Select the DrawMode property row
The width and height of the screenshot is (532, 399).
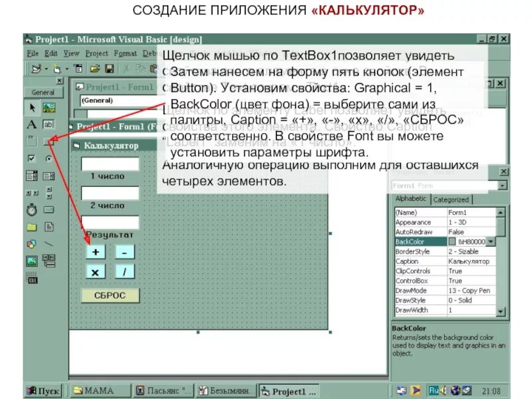point(445,291)
